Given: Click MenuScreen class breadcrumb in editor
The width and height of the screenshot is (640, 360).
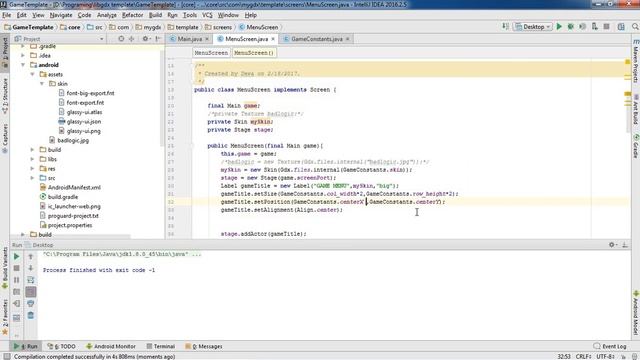Looking at the screenshot, I should pyautogui.click(x=211, y=53).
